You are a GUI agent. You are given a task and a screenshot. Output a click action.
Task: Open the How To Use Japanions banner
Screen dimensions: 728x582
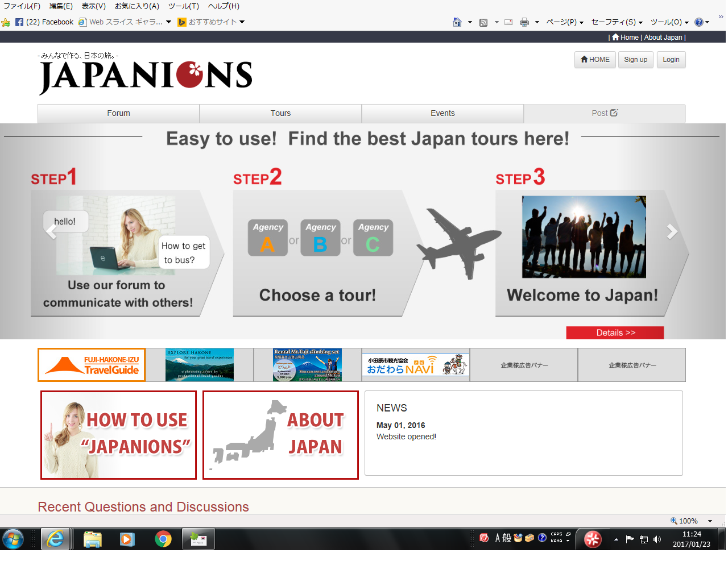(x=118, y=435)
